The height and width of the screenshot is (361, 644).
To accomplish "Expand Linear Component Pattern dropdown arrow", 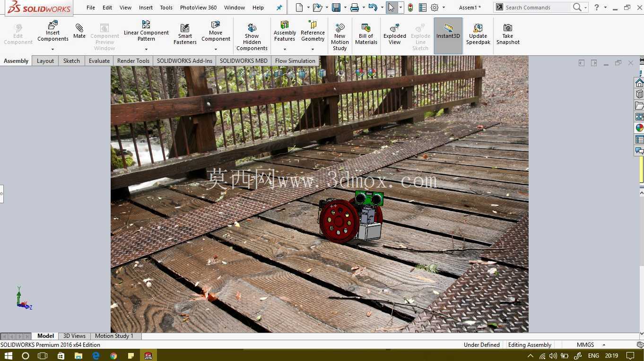I will click(146, 49).
